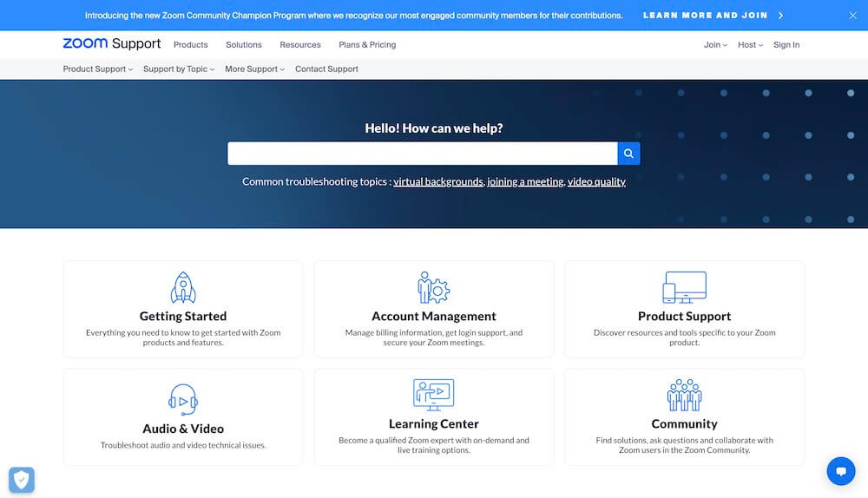Expand the Support by Topic dropdown
Screen dimensions: 868x498
179,69
